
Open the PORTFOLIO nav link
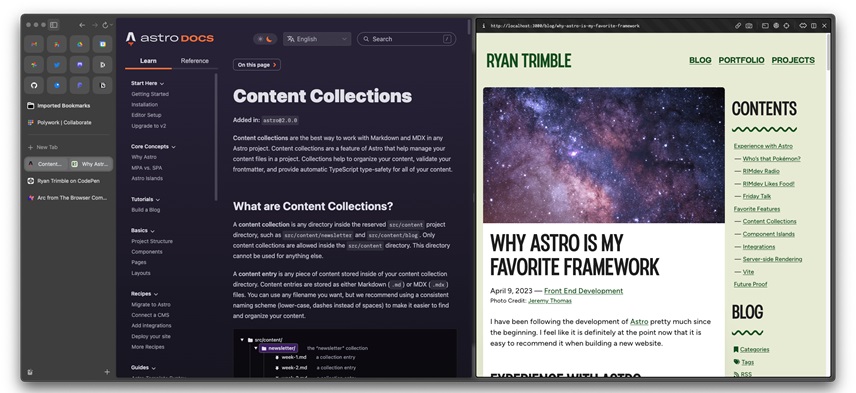pyautogui.click(x=741, y=60)
